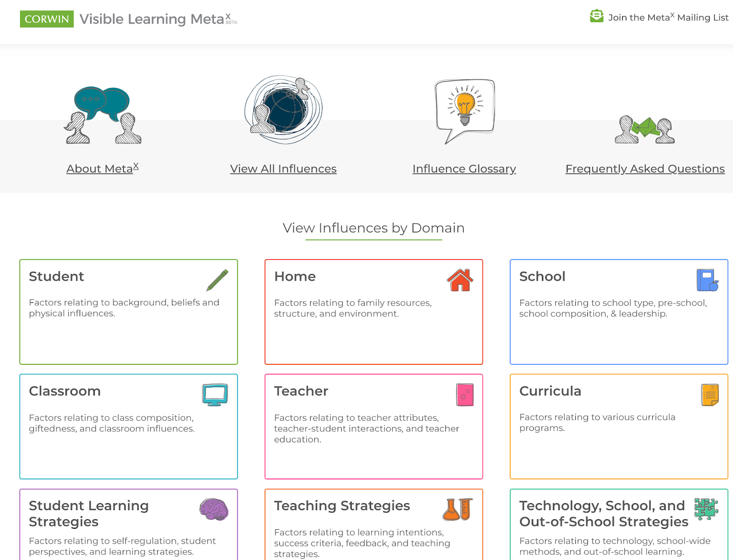Open Frequently Asked Questions link
The width and height of the screenshot is (733, 560).
(x=645, y=169)
